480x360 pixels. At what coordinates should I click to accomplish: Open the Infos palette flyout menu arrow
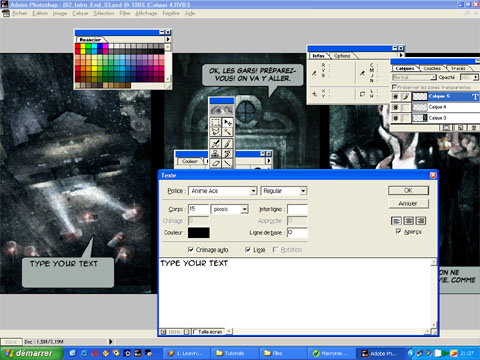click(x=401, y=55)
